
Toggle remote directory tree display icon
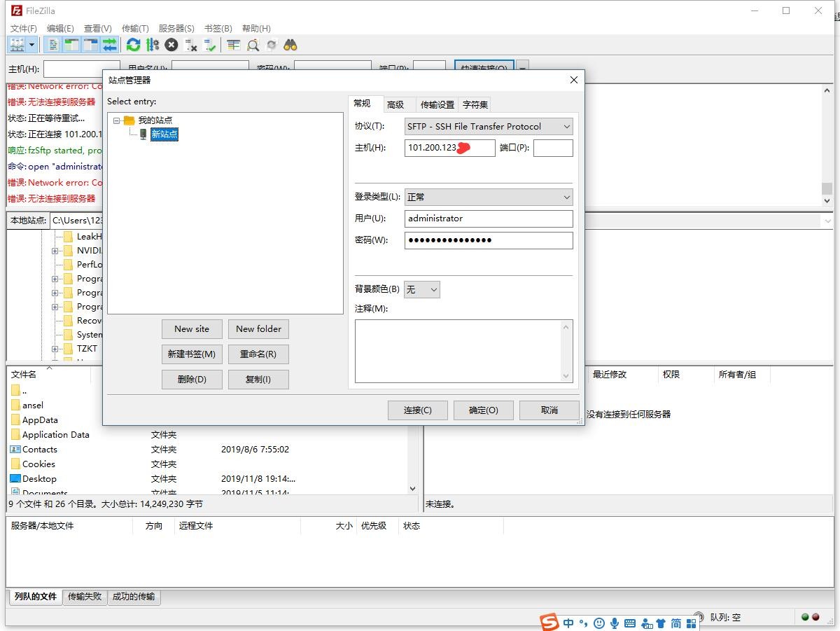pyautogui.click(x=90, y=45)
